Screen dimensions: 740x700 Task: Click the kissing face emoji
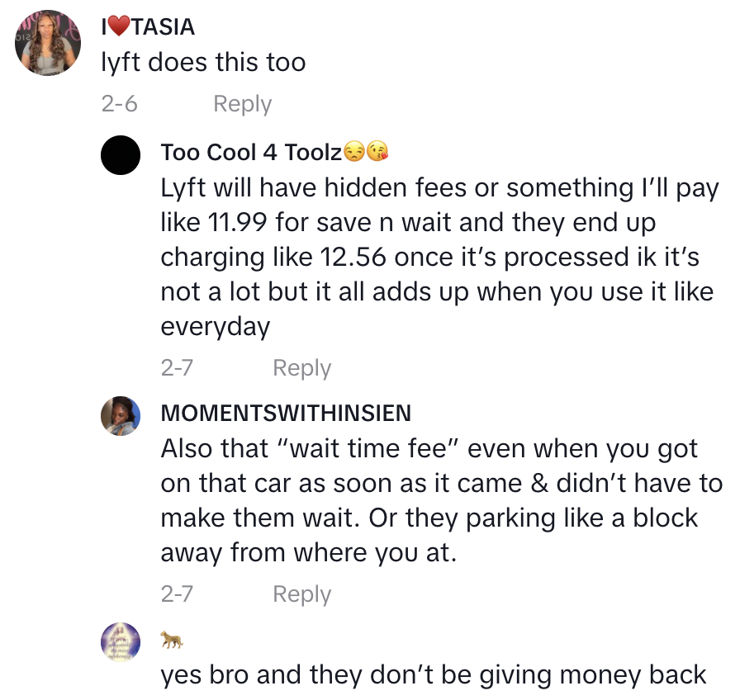point(377,153)
